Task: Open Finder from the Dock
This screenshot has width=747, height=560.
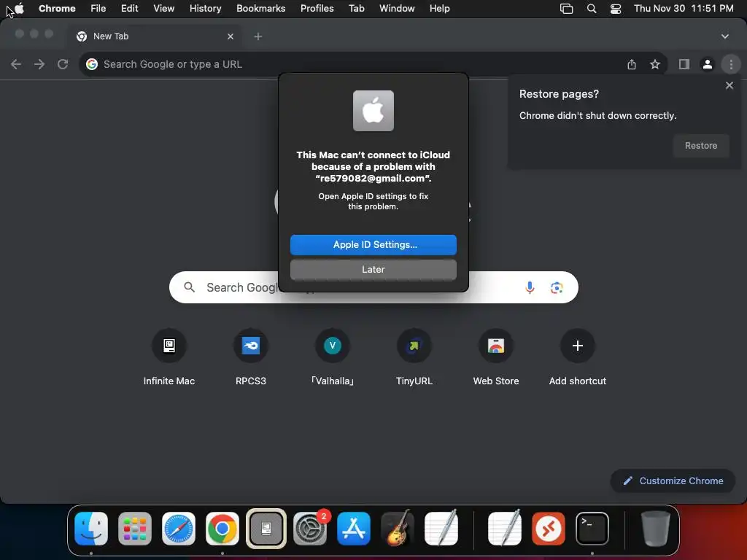Action: click(x=91, y=529)
